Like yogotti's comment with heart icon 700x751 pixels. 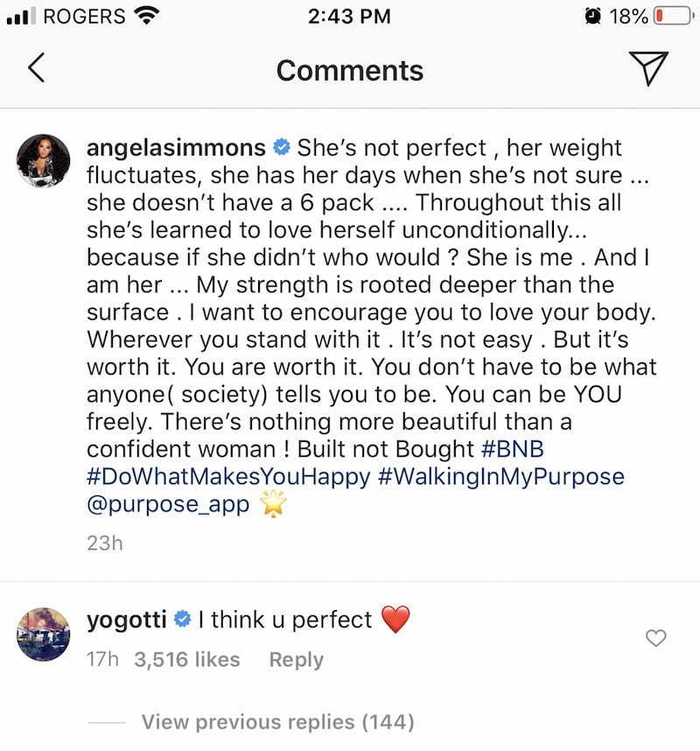tap(656, 639)
